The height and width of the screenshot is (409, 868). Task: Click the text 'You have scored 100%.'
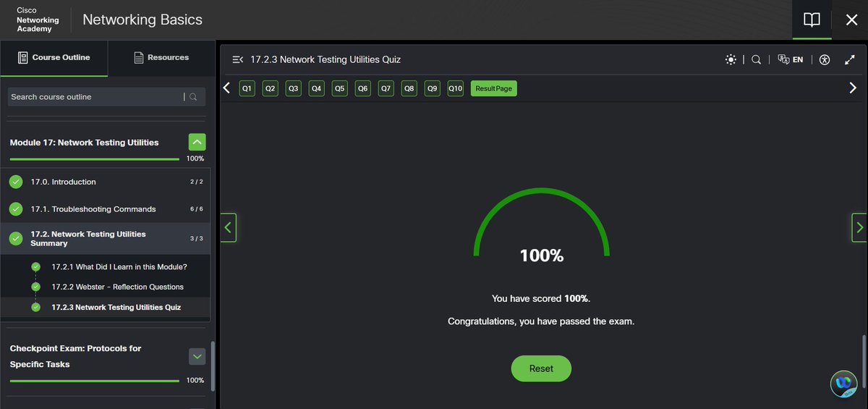tap(541, 298)
